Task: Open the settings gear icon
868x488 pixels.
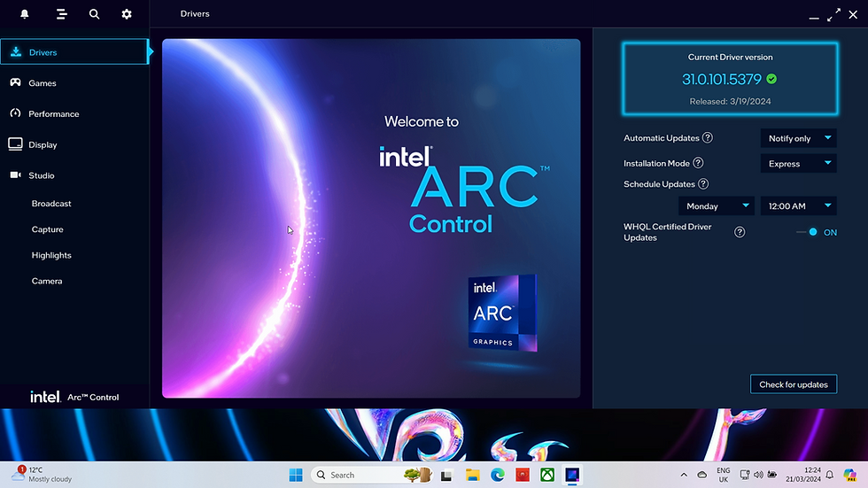Action: pos(127,14)
